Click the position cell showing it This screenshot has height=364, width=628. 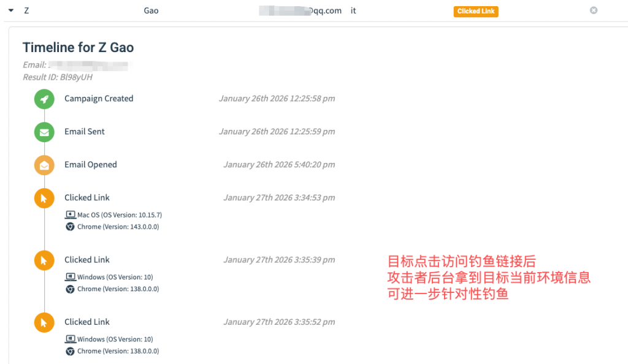[x=353, y=10]
